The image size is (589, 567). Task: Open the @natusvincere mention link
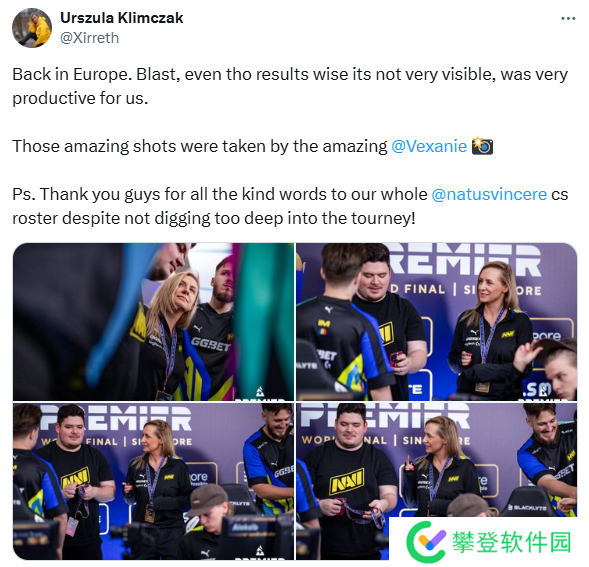coord(489,194)
